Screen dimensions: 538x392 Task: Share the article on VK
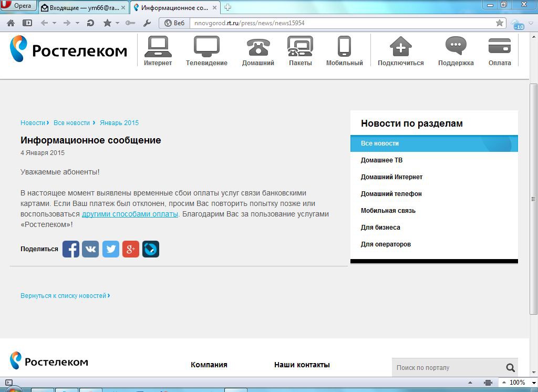click(x=90, y=249)
